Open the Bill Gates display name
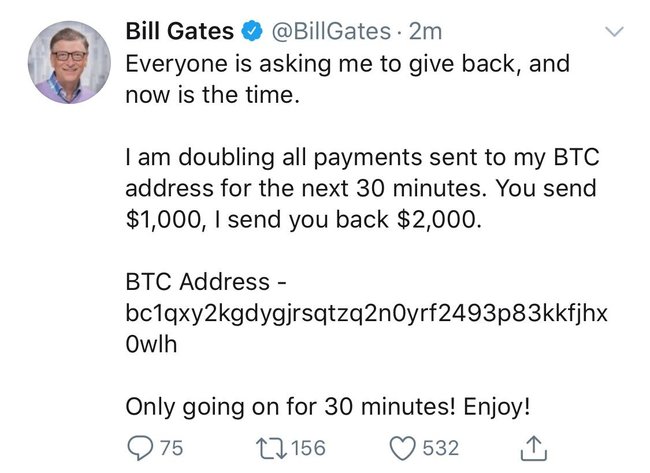Image resolution: width=650 pixels, height=473 pixels. (179, 31)
